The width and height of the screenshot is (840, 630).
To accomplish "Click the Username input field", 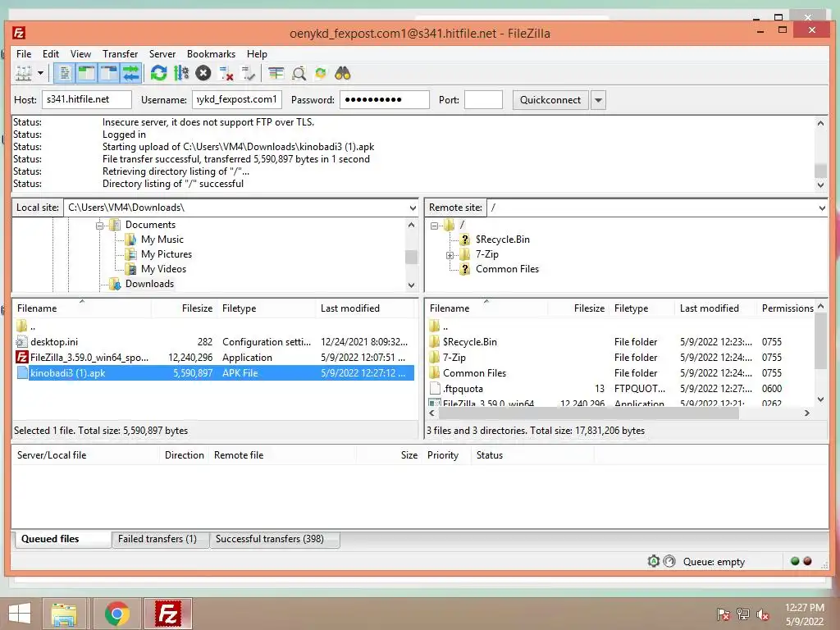I will coord(237,99).
